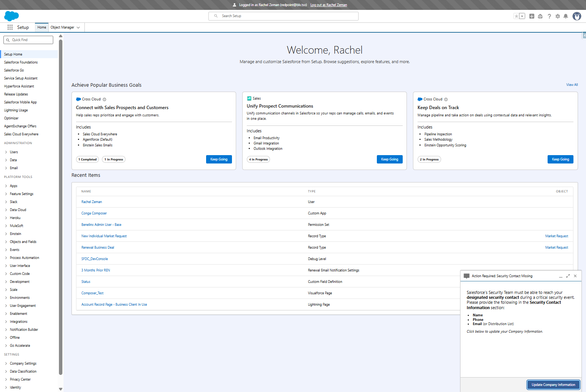Image resolution: width=586 pixels, height=392 pixels.
Task: Open the Object Manager tab dropdown chevron
Action: [x=78, y=27]
